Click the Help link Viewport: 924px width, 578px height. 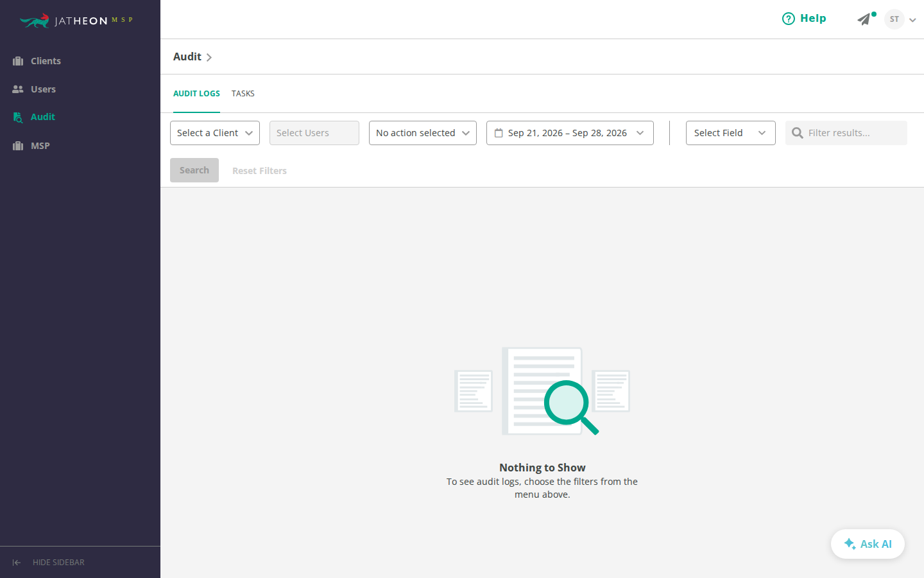[804, 19]
